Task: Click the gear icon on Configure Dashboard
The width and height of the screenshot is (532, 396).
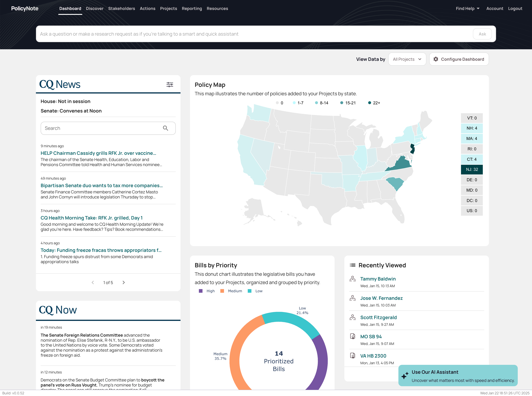Action: click(436, 59)
